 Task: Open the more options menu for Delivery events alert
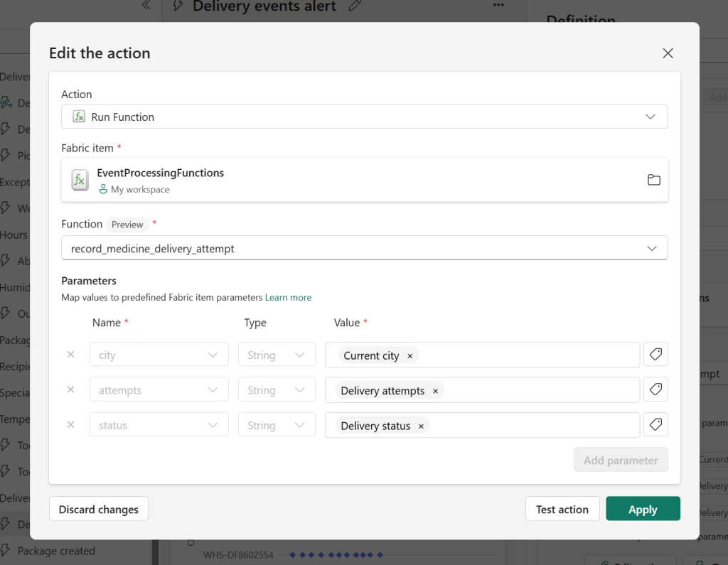coord(498,6)
